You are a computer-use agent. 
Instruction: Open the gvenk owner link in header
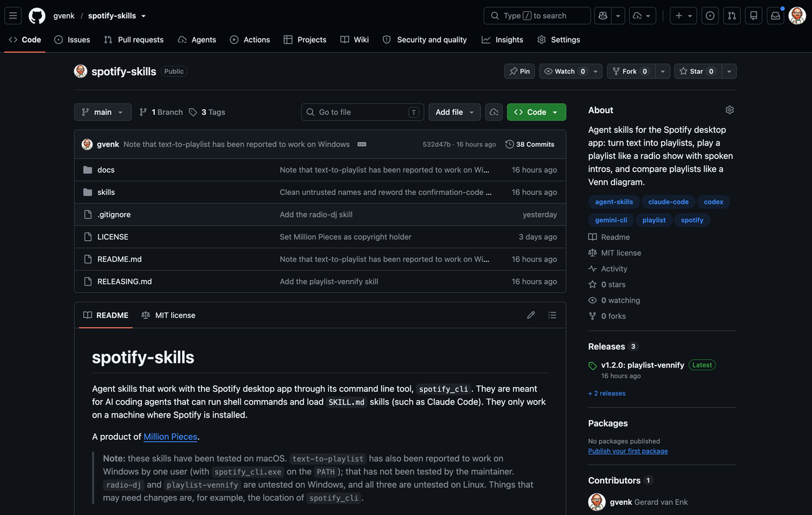pyautogui.click(x=64, y=16)
